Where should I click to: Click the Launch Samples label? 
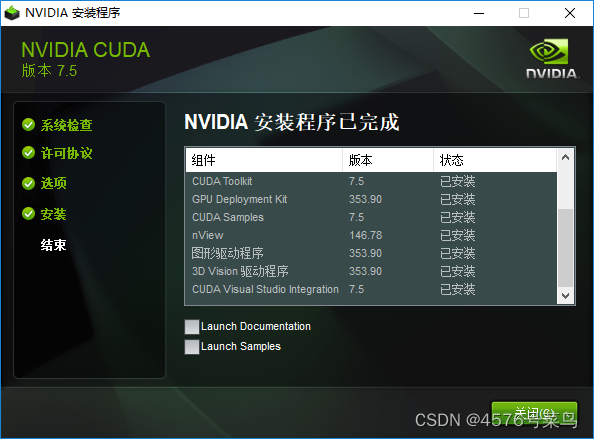pos(241,347)
